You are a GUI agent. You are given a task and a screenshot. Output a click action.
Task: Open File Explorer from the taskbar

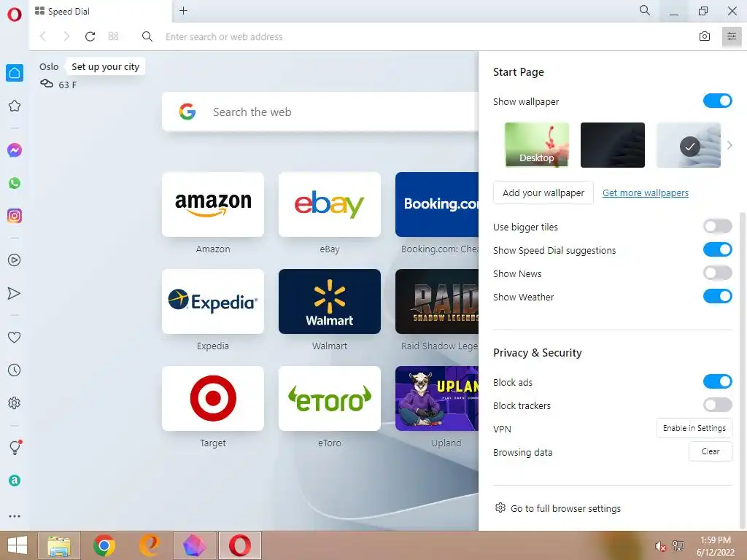[x=59, y=545]
